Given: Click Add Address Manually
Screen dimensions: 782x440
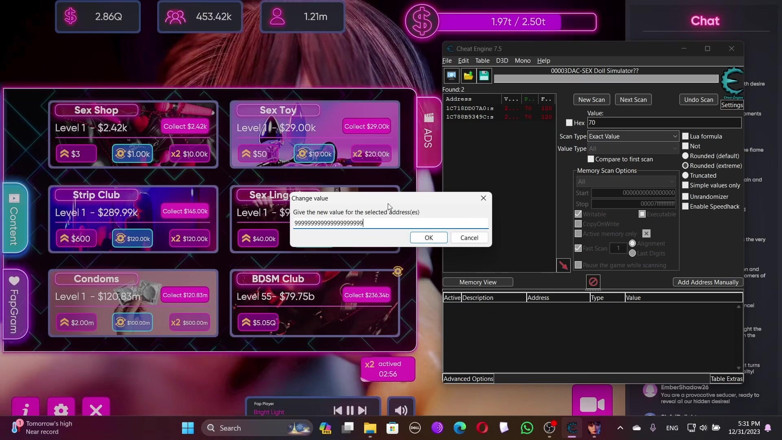Looking at the screenshot, I should [x=708, y=282].
